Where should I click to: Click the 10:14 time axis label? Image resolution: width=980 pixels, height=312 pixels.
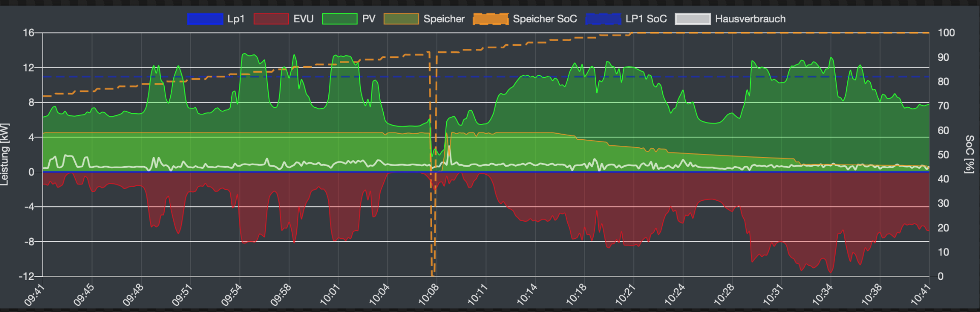527,295
